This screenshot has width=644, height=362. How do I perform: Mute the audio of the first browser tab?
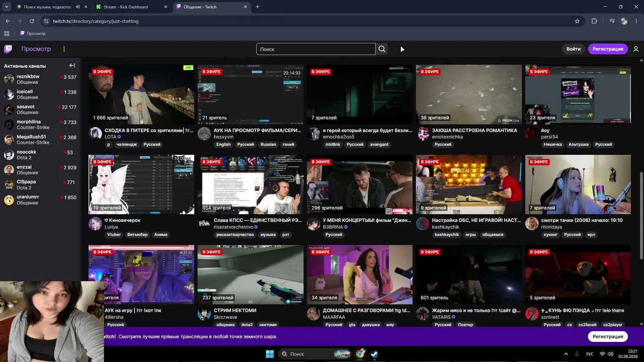[x=77, y=7]
